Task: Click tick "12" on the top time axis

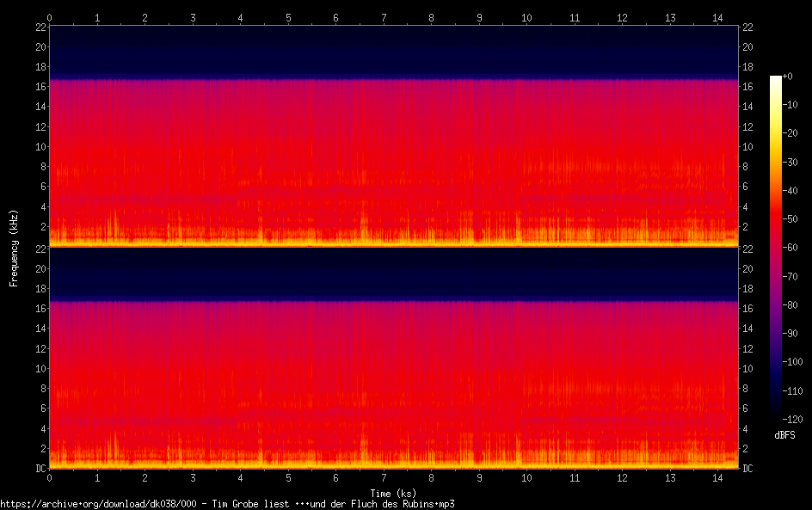Action: (623, 17)
